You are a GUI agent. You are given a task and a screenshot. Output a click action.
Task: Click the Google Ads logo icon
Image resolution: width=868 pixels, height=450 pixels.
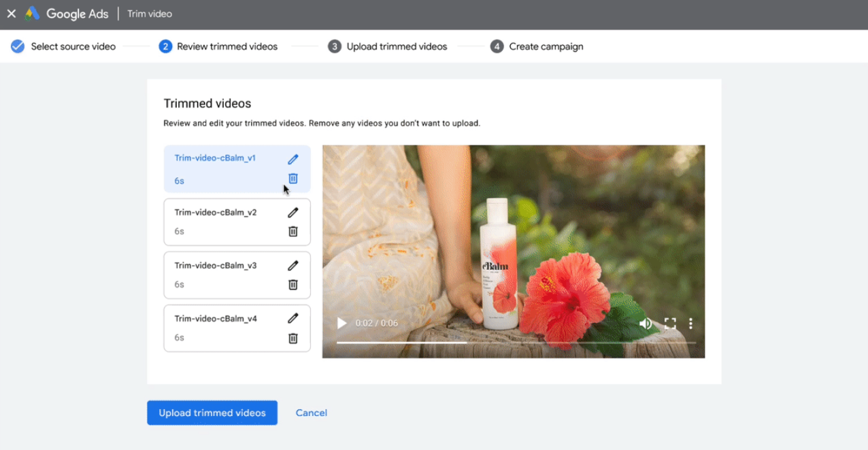[32, 14]
